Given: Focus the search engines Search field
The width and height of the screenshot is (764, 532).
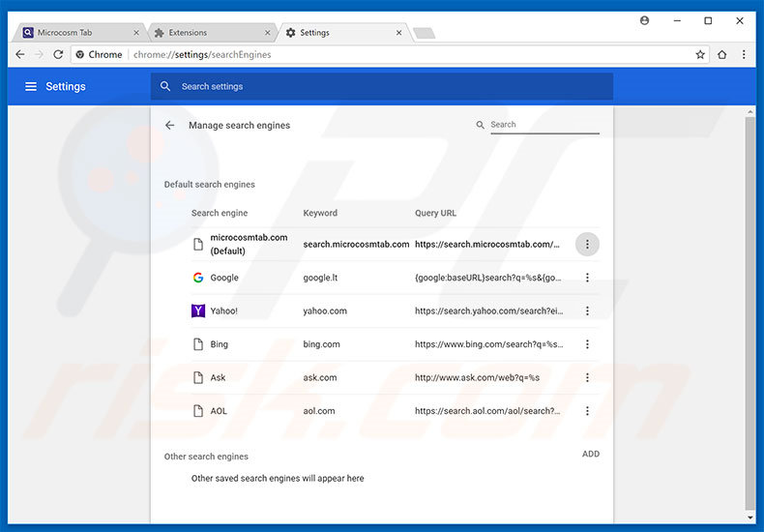Looking at the screenshot, I should tap(544, 125).
